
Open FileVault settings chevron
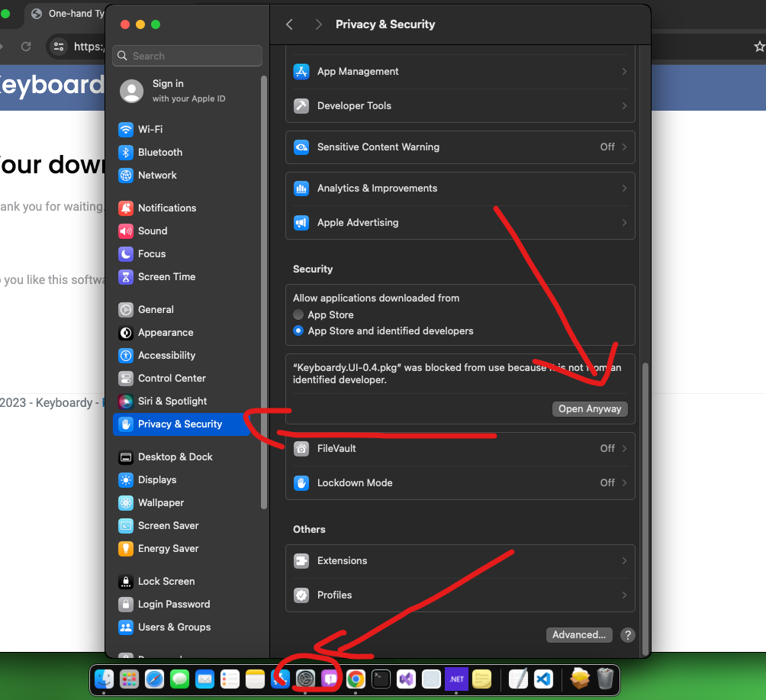pos(624,448)
